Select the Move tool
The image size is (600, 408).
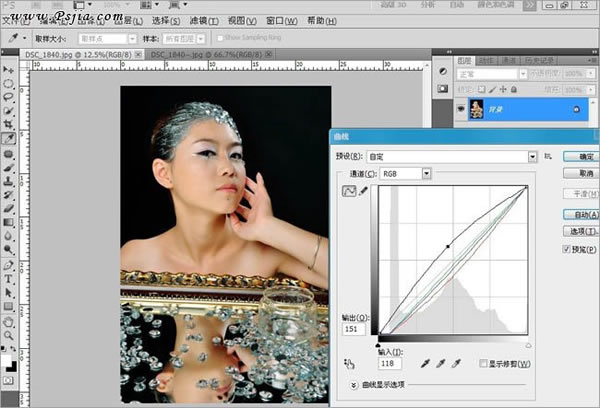coord(8,70)
